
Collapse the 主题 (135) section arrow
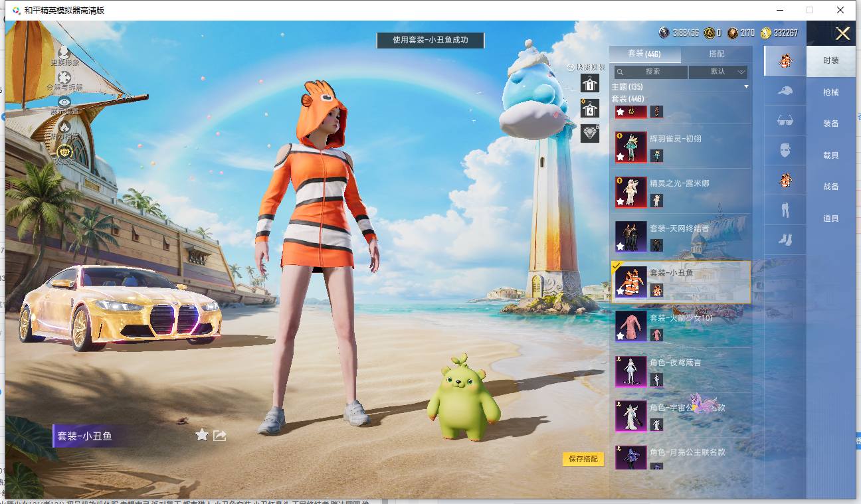pyautogui.click(x=746, y=87)
